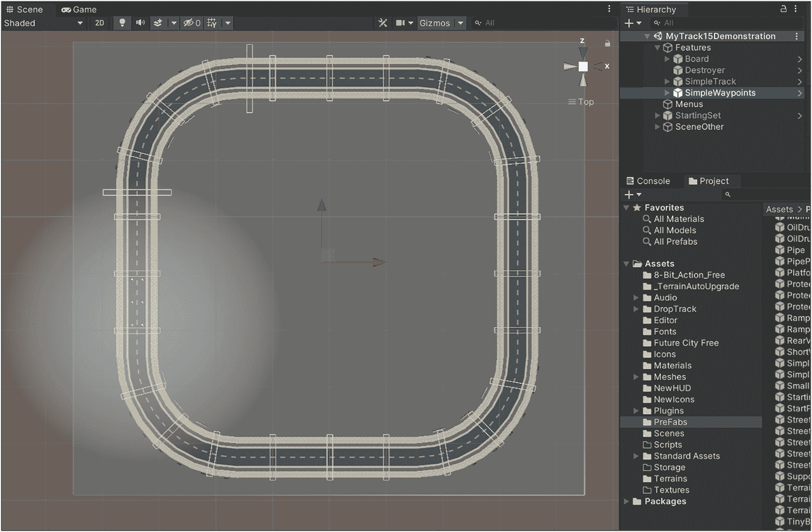The height and width of the screenshot is (532, 812).
Task: Toggle scene gizmo rotation lock
Action: 607,43
